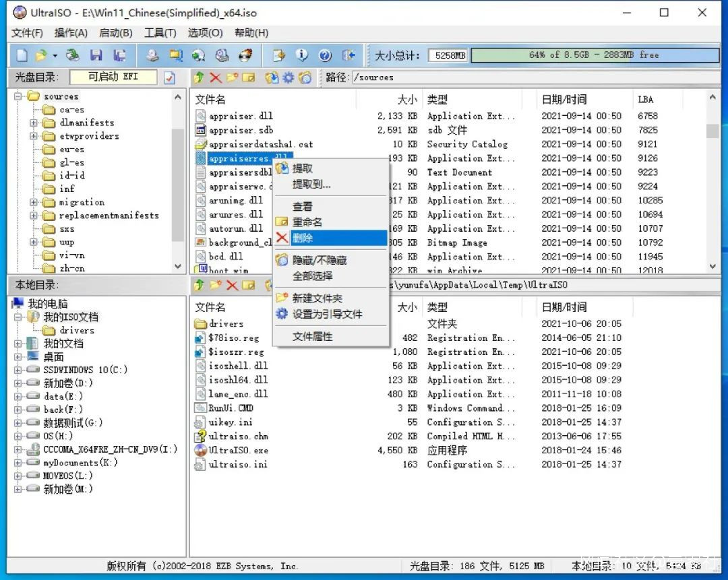Click the 大小总计 5258MB value box
This screenshot has height=580, width=728.
tap(448, 56)
